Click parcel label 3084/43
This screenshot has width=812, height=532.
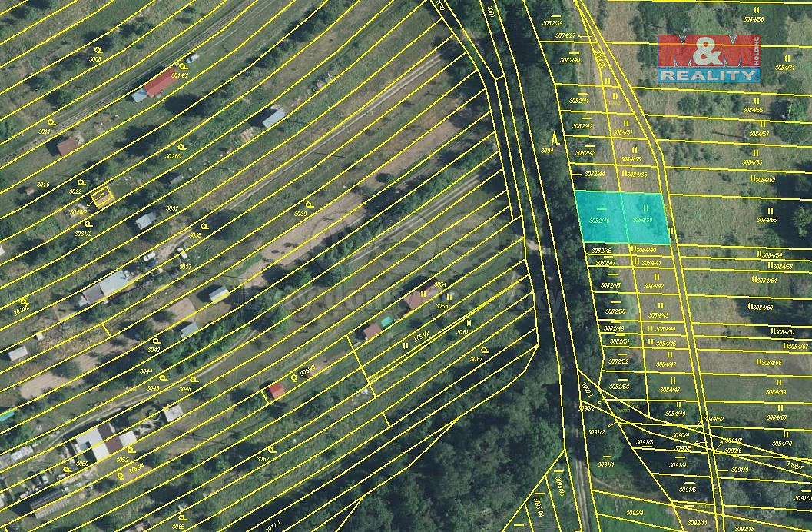(x=658, y=315)
